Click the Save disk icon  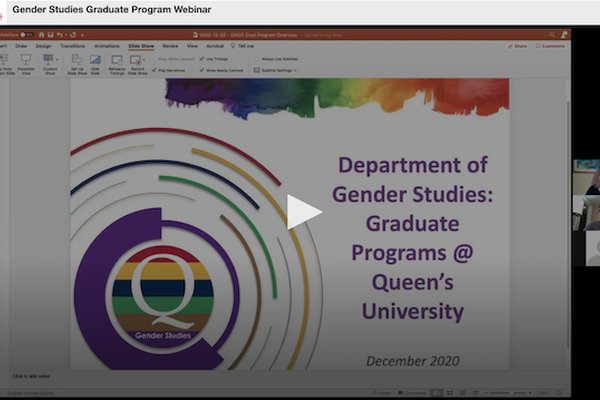[50, 35]
